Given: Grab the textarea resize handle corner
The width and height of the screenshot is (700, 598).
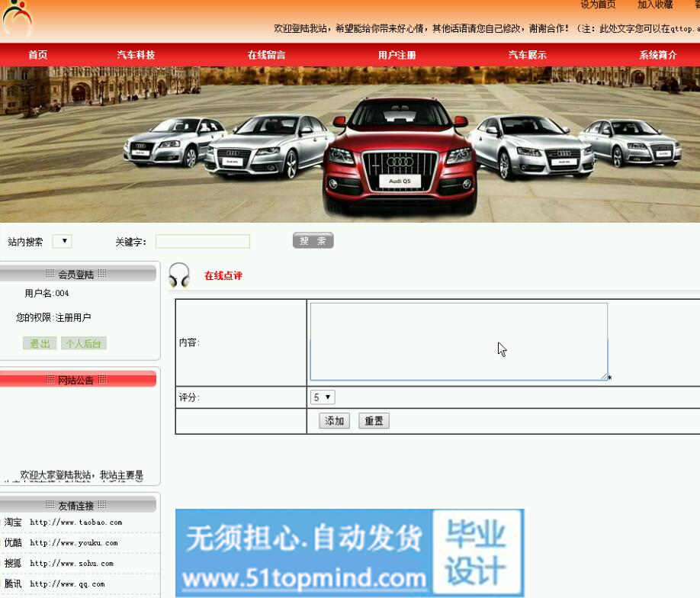Looking at the screenshot, I should tap(605, 377).
